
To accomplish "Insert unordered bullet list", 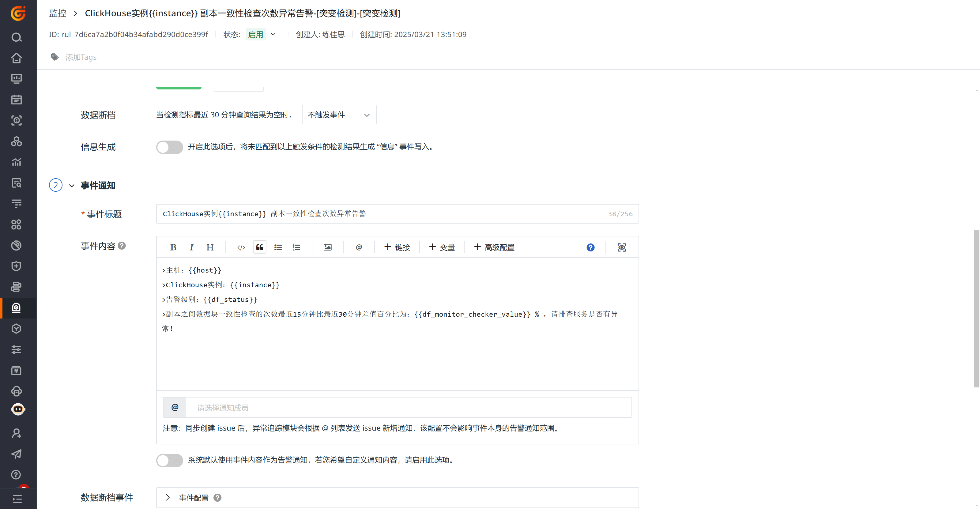I will click(278, 247).
